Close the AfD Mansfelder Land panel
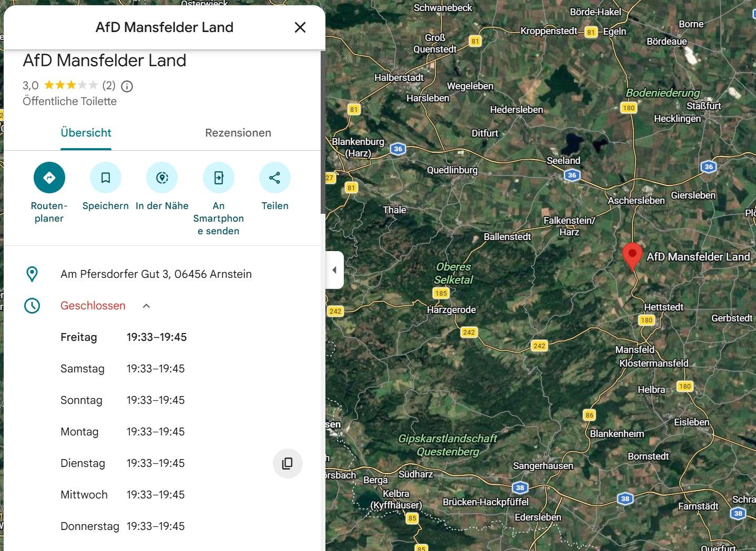 300,27
